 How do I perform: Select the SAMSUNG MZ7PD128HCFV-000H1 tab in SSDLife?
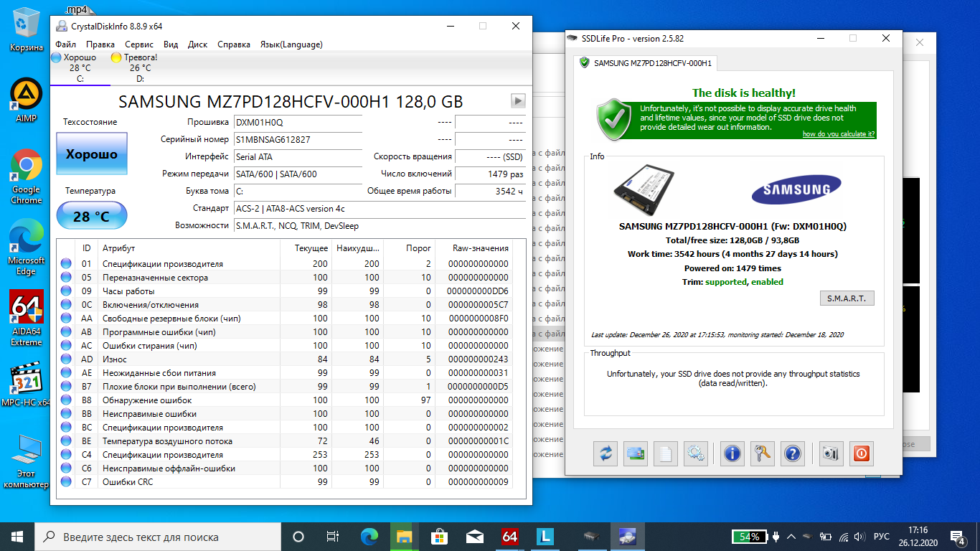tap(646, 62)
